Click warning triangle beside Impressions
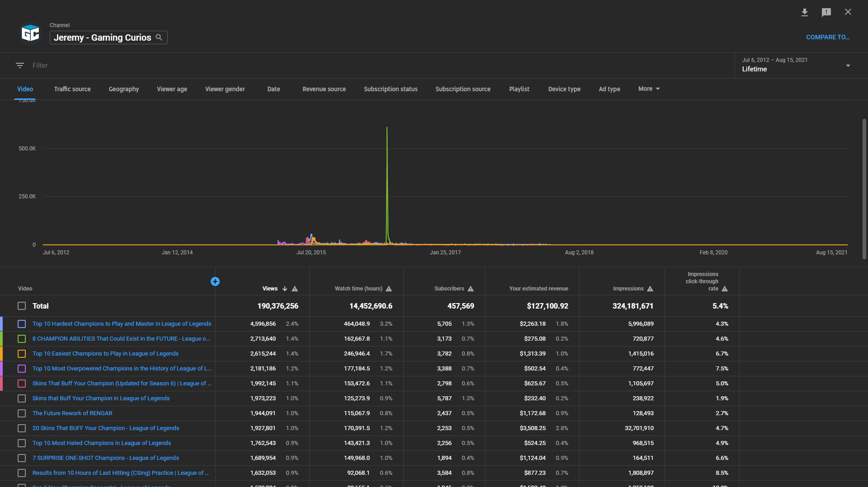 [650, 289]
